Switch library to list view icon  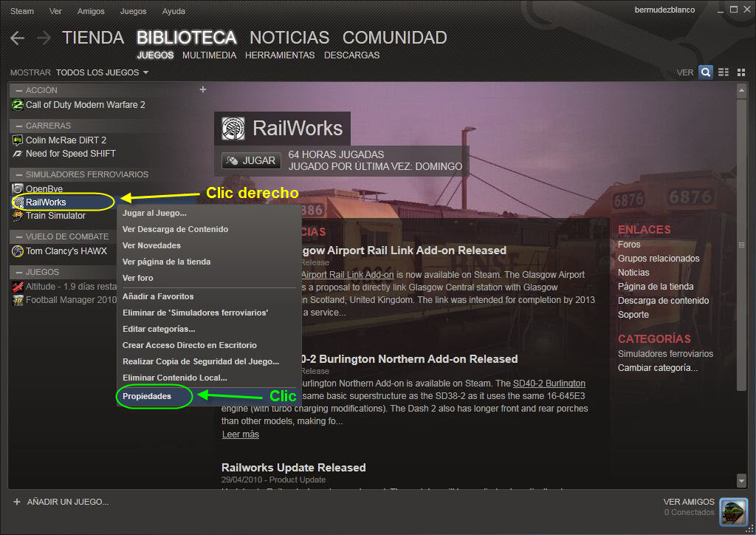click(x=724, y=72)
